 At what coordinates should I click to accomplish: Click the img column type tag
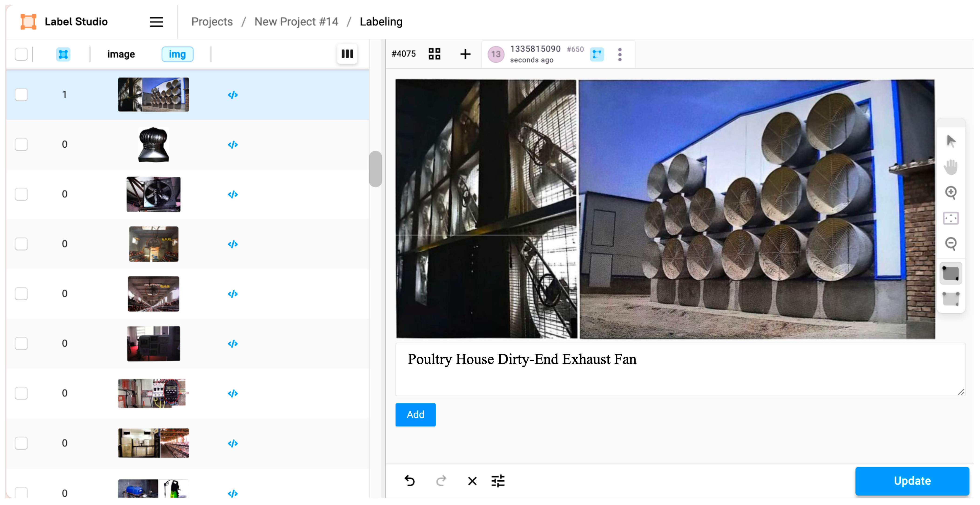tap(177, 54)
